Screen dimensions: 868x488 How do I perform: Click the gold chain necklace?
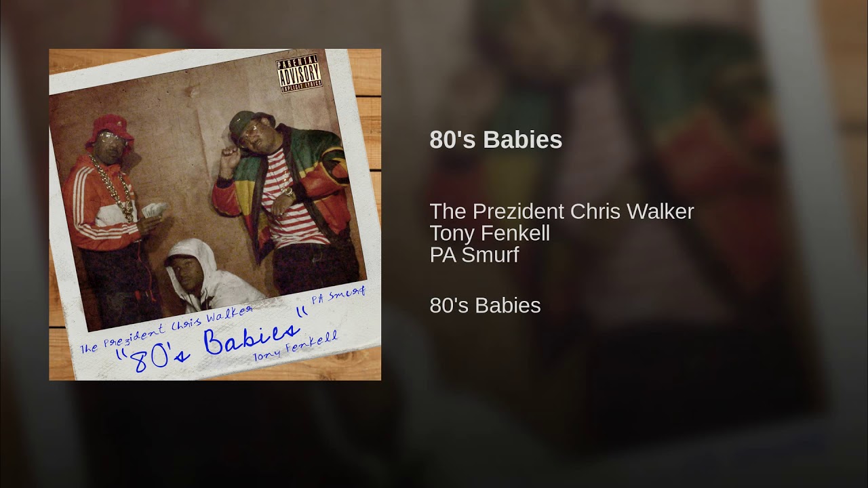coord(113,186)
